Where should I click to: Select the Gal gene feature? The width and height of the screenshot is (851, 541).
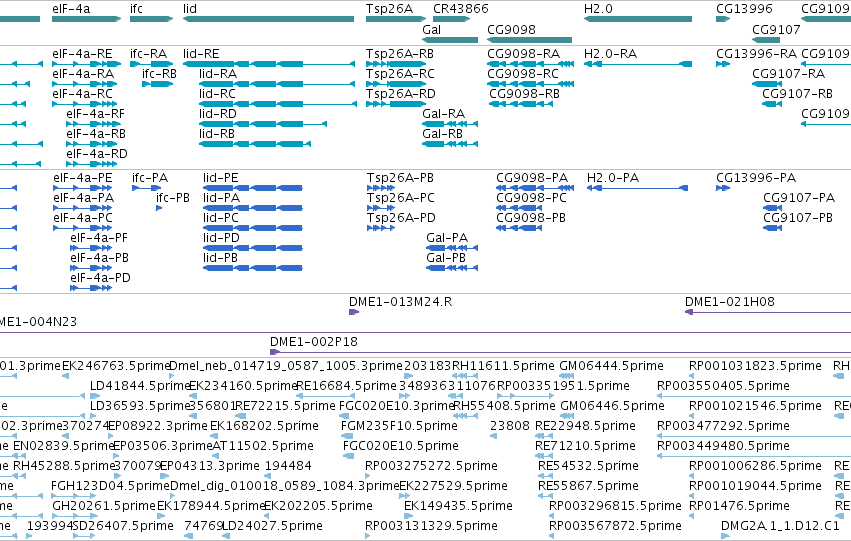[x=450, y=40]
